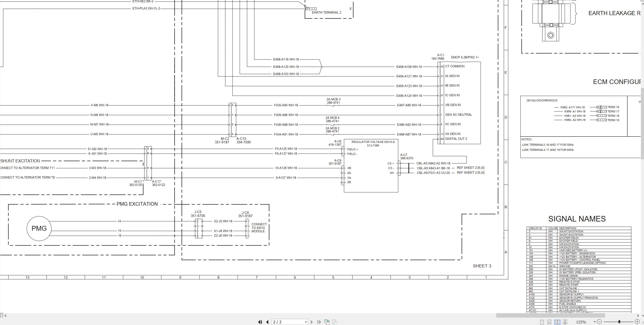Click the PMG EXCITATION label
Image resolution: width=644 pixels, height=325 pixels.
pos(137,204)
